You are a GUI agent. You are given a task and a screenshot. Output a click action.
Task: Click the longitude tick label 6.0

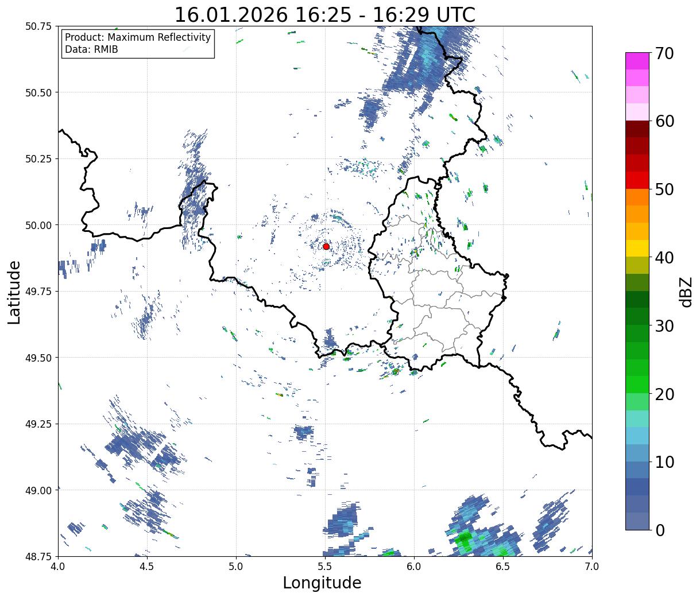click(x=414, y=566)
